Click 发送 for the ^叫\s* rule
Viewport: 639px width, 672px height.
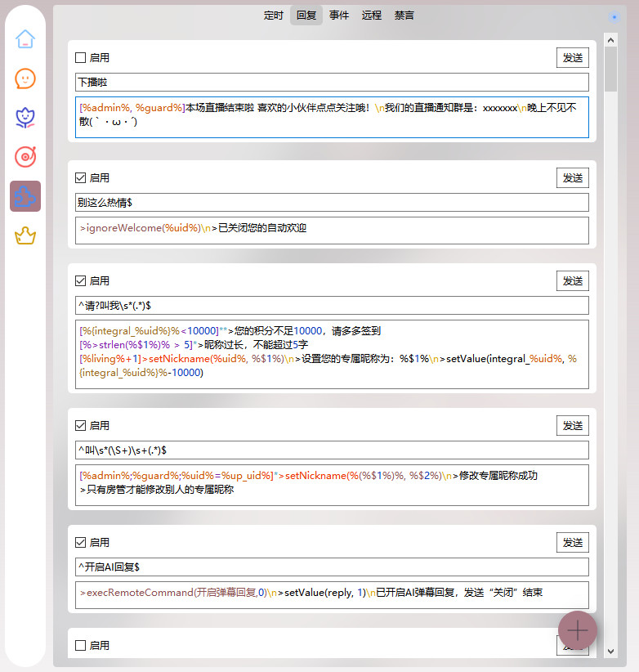tap(573, 426)
